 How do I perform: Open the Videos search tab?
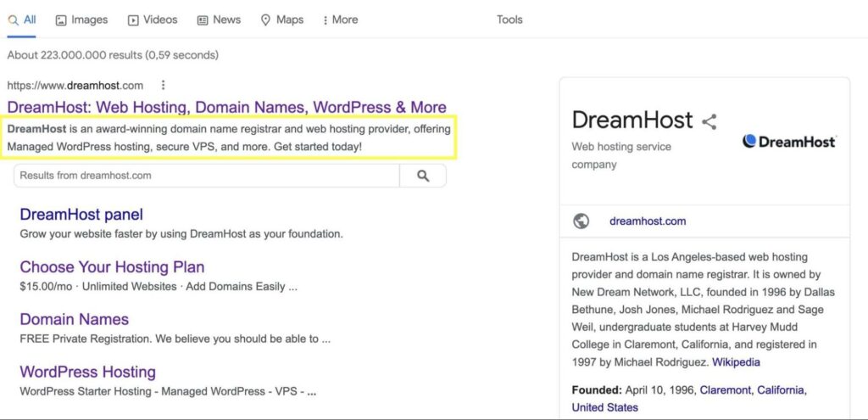(x=153, y=20)
